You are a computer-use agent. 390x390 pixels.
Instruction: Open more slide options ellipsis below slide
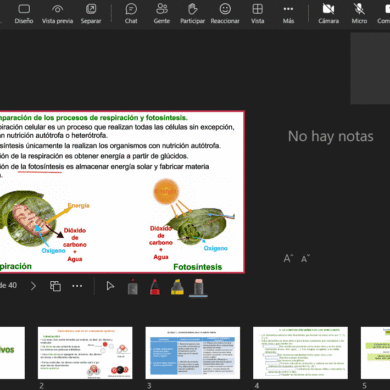[77, 286]
